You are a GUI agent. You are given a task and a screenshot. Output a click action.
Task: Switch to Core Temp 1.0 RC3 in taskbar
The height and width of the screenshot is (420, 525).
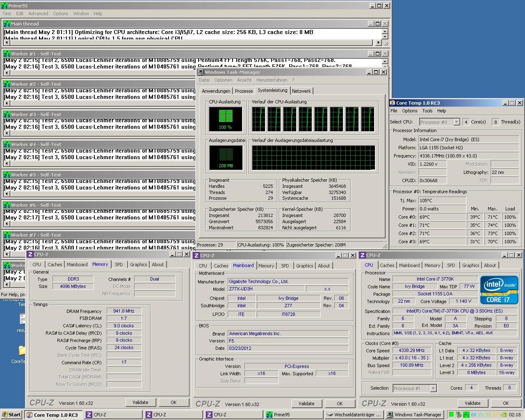tap(53, 415)
